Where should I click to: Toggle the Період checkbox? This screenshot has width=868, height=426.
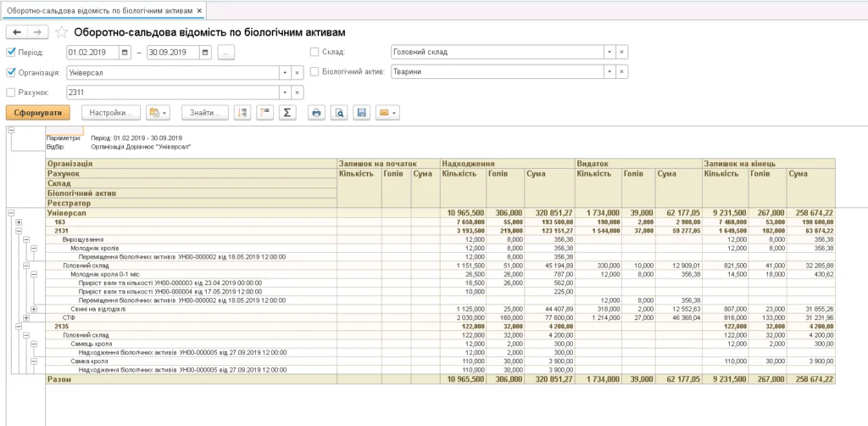coord(10,53)
